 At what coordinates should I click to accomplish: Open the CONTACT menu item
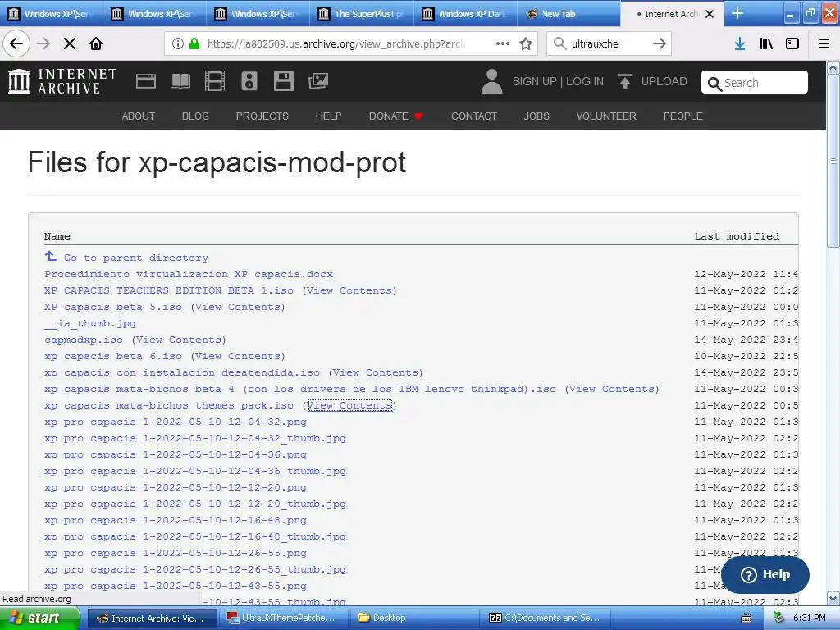point(474,116)
